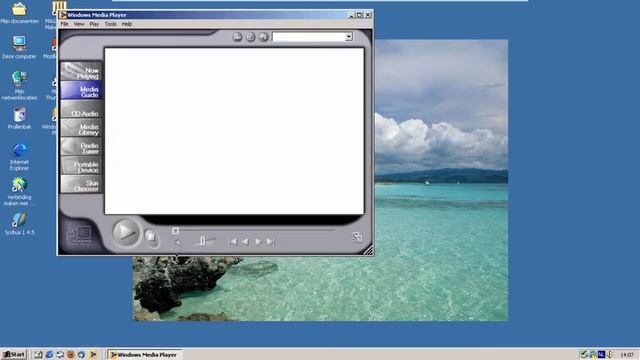Skip to the previous track
The height and width of the screenshot is (360, 640).
pyautogui.click(x=233, y=242)
